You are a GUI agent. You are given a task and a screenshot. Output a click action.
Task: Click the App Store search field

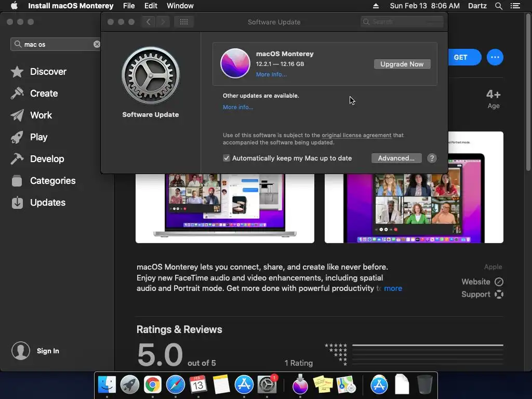point(56,44)
